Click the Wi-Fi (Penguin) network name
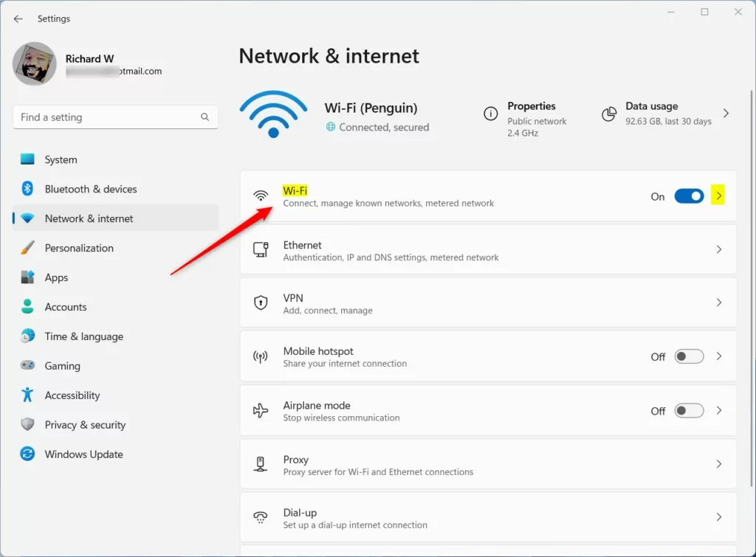This screenshot has width=756, height=557. coord(371,108)
